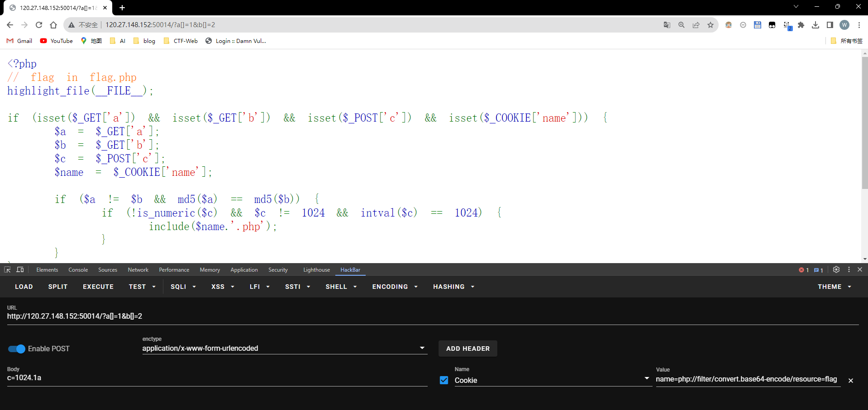Screen dimensions: 868x410
Task: Switch to the Network tab
Action: click(x=138, y=270)
